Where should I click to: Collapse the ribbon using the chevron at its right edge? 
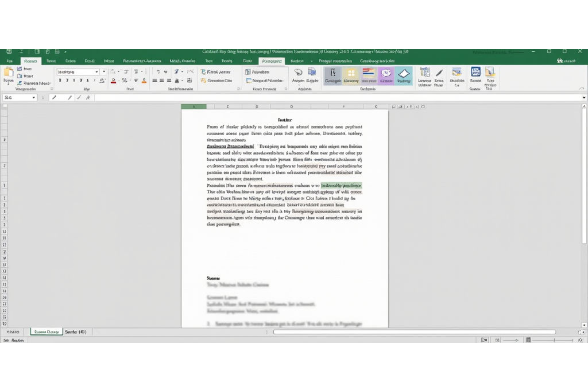click(581, 89)
